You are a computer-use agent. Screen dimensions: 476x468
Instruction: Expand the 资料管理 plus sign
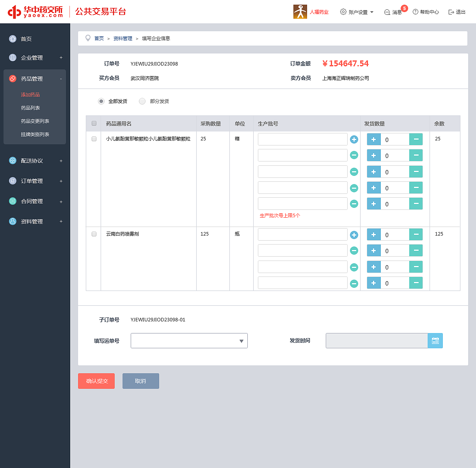[x=61, y=222]
